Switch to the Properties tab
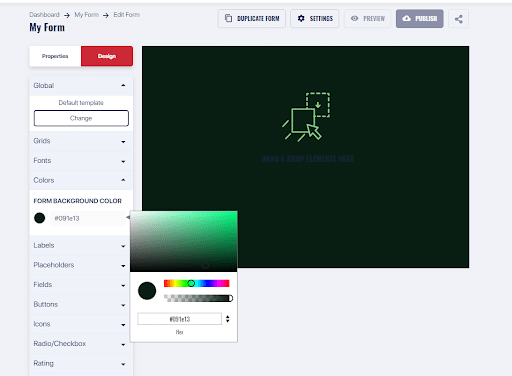Image resolution: width=512 pixels, height=376 pixels. (55, 56)
